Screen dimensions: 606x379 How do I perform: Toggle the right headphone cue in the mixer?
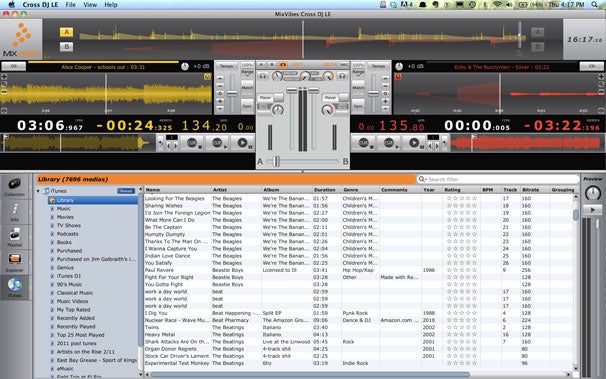342,76
